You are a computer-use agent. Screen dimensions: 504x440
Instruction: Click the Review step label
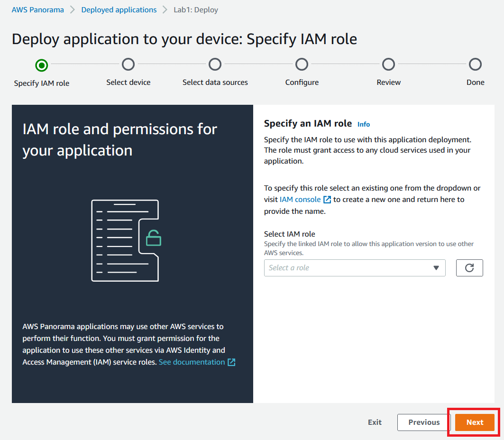click(x=389, y=82)
